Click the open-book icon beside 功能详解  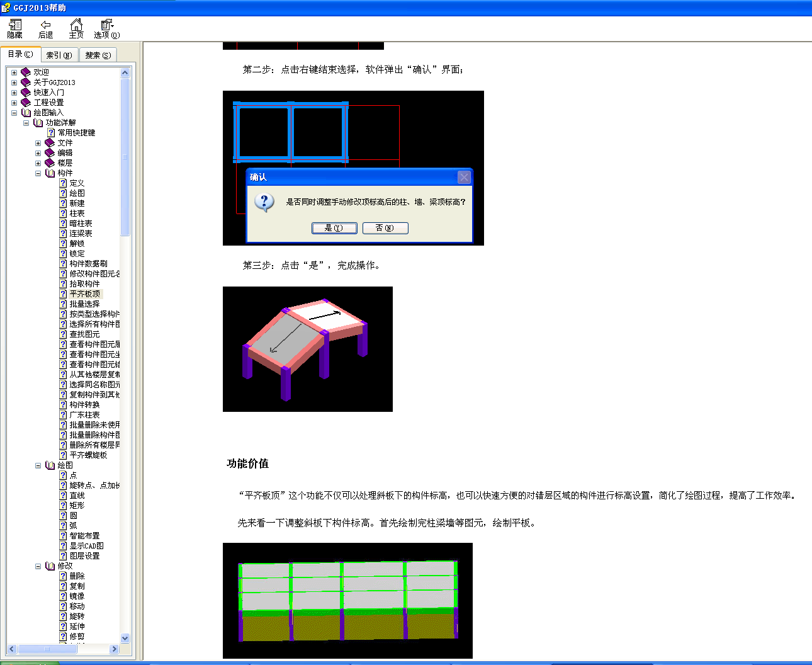pyautogui.click(x=38, y=123)
